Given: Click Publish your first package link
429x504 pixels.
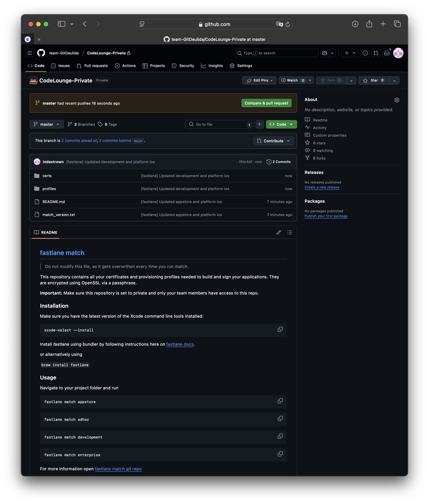Looking at the screenshot, I should pyautogui.click(x=326, y=216).
